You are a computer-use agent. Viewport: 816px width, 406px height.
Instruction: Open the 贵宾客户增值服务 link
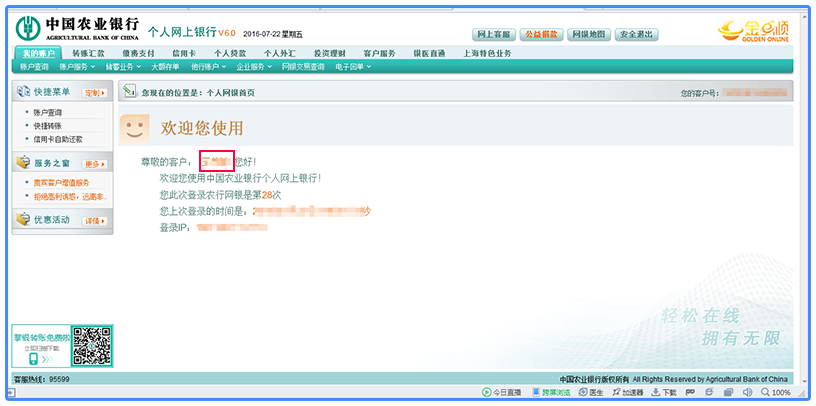[x=61, y=183]
